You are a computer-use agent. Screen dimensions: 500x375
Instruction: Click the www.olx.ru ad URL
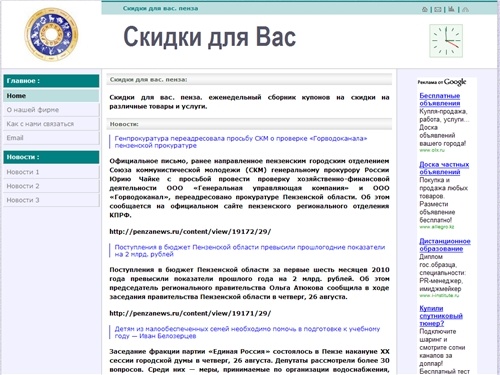coord(432,150)
